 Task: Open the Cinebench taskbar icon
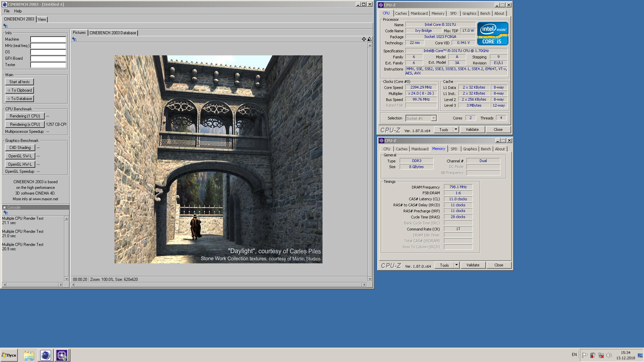coord(45,355)
